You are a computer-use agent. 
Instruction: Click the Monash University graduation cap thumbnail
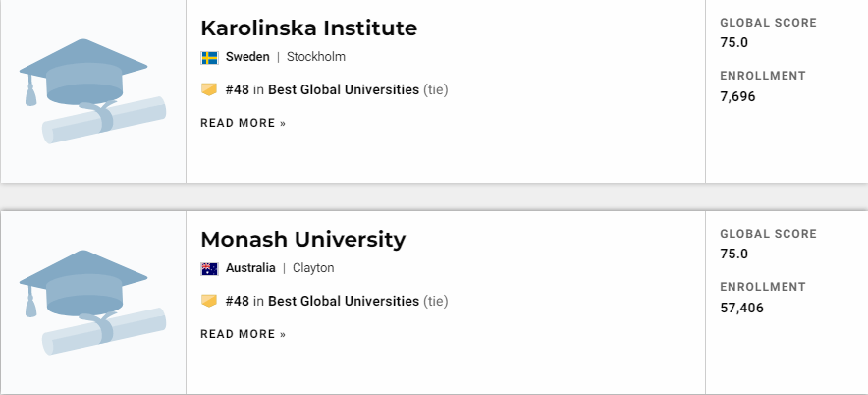92,303
